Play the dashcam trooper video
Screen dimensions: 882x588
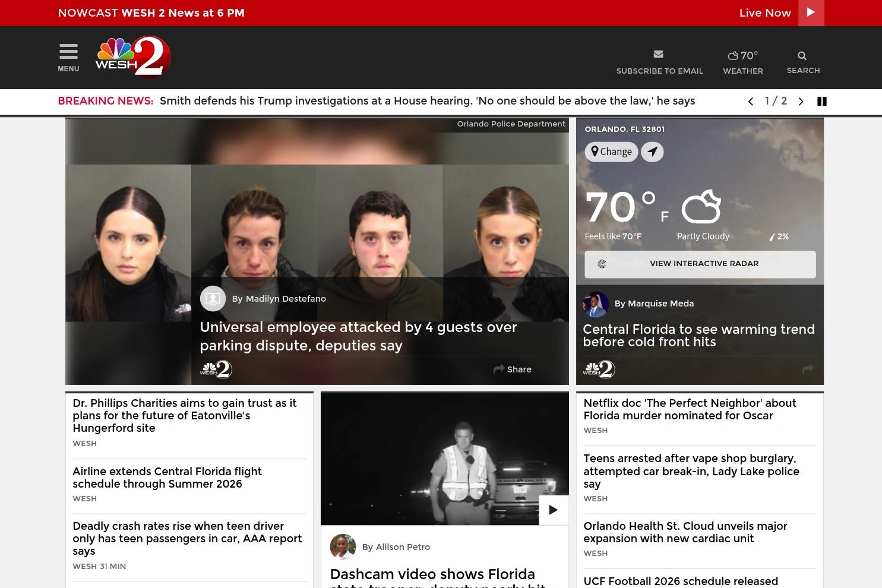coord(554,510)
